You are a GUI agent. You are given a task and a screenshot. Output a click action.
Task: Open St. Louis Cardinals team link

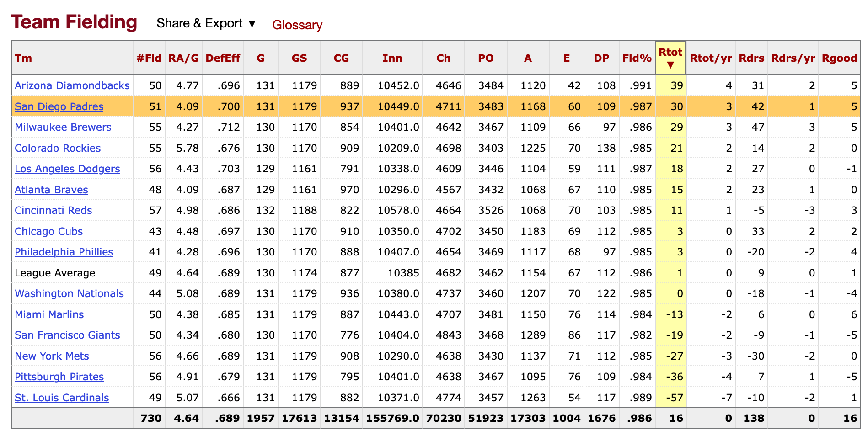62,398
